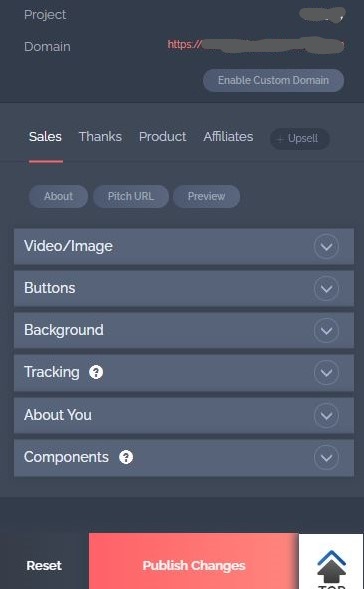Open the https domain link
The image size is (364, 589).
point(255,45)
